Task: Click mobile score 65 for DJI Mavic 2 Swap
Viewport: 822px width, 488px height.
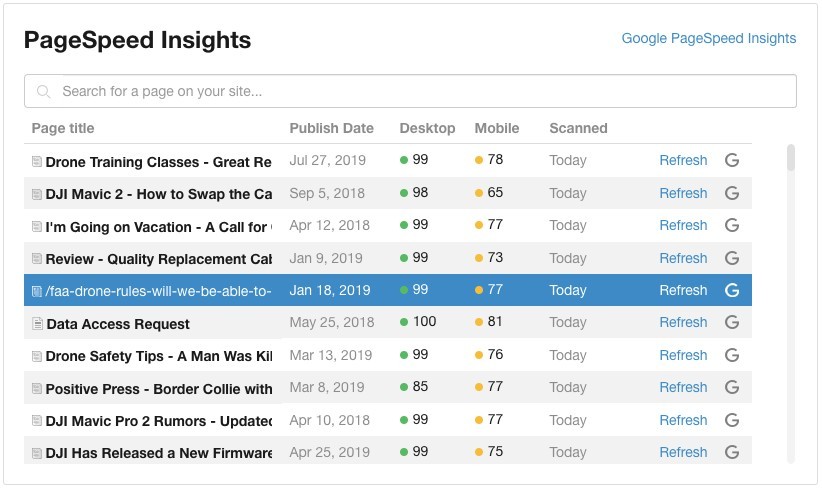Action: point(495,192)
